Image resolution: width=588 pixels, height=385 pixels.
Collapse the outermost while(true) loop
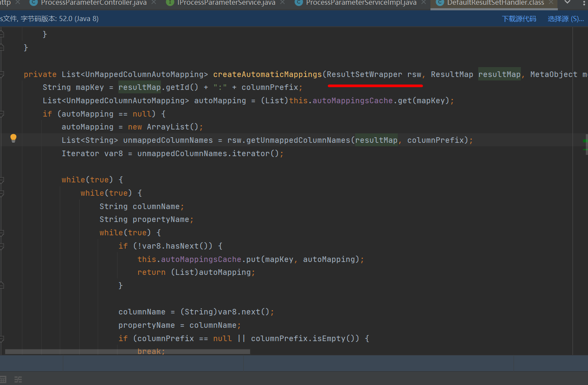[2, 180]
